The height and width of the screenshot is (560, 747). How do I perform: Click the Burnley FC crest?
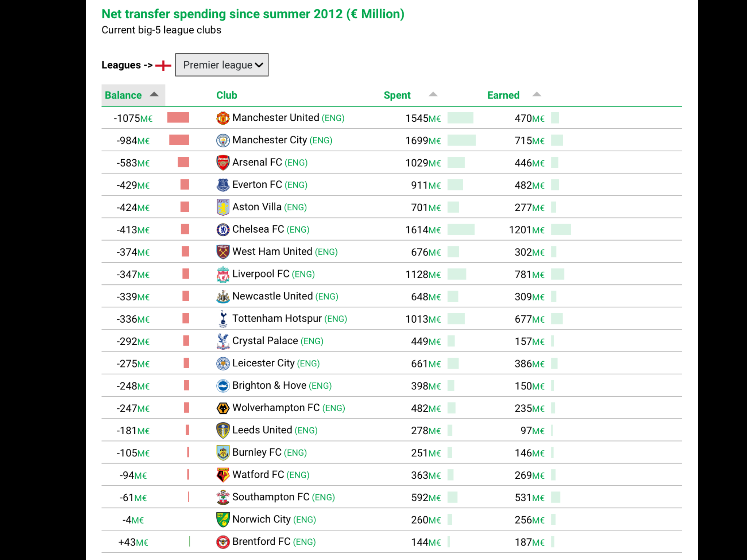click(x=223, y=453)
